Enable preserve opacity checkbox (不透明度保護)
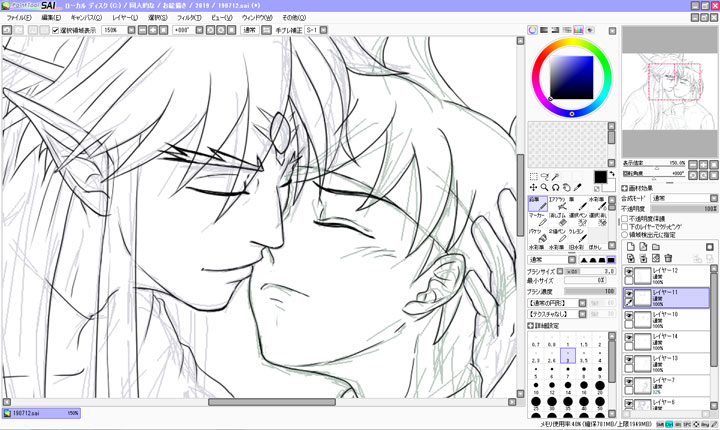720x430 pixels. (625, 219)
